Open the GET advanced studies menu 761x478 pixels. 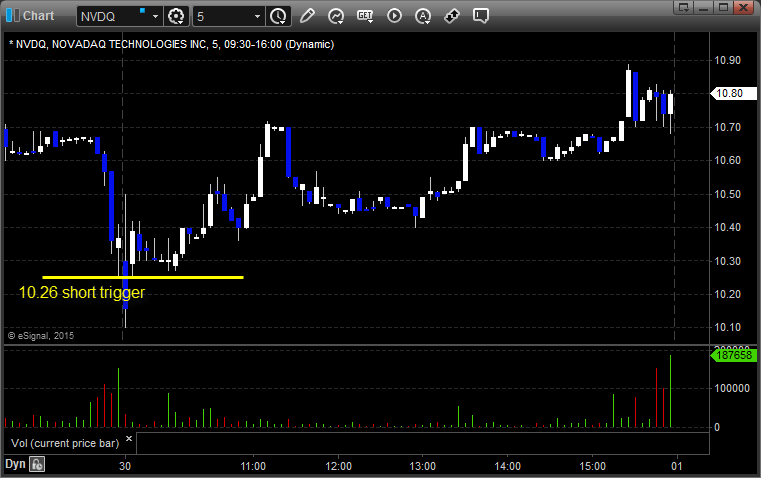click(x=365, y=16)
